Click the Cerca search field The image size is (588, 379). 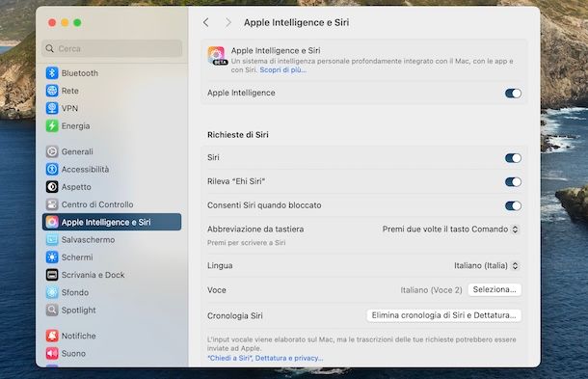click(x=112, y=48)
